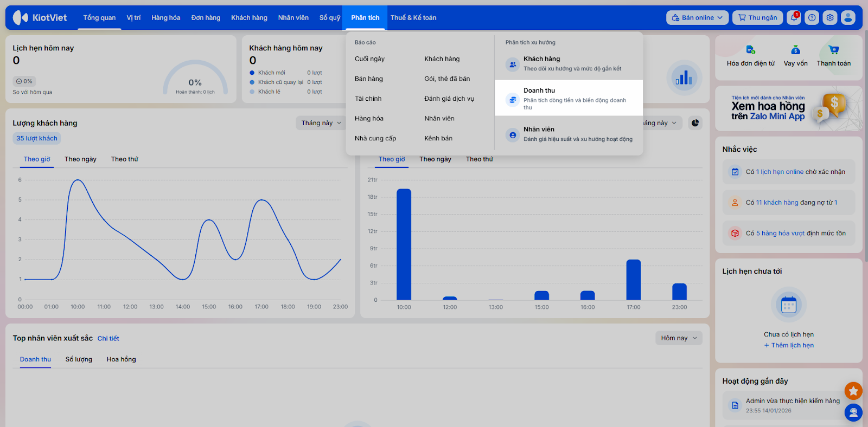Open the user account avatar icon

(x=848, y=18)
